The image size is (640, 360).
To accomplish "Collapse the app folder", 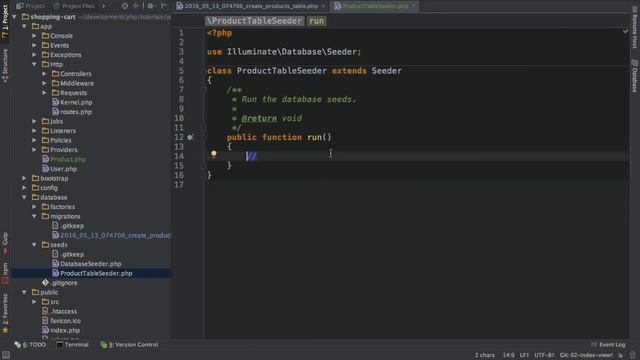I will tap(24, 26).
